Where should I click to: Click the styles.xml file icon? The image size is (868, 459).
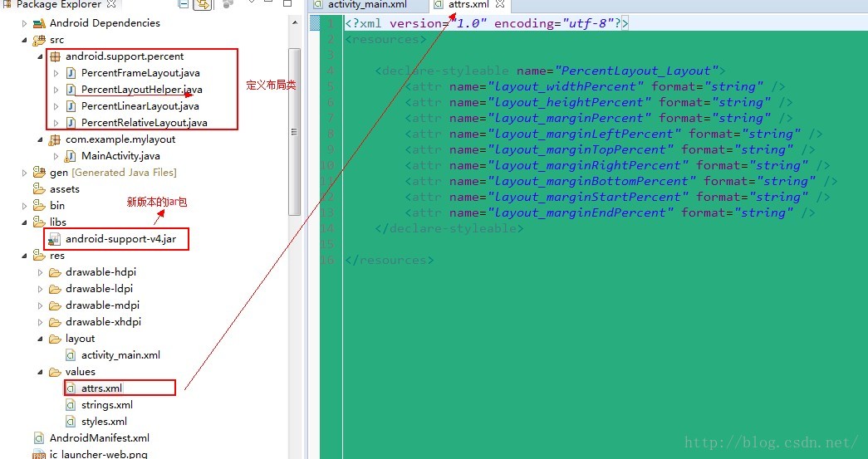coord(71,422)
